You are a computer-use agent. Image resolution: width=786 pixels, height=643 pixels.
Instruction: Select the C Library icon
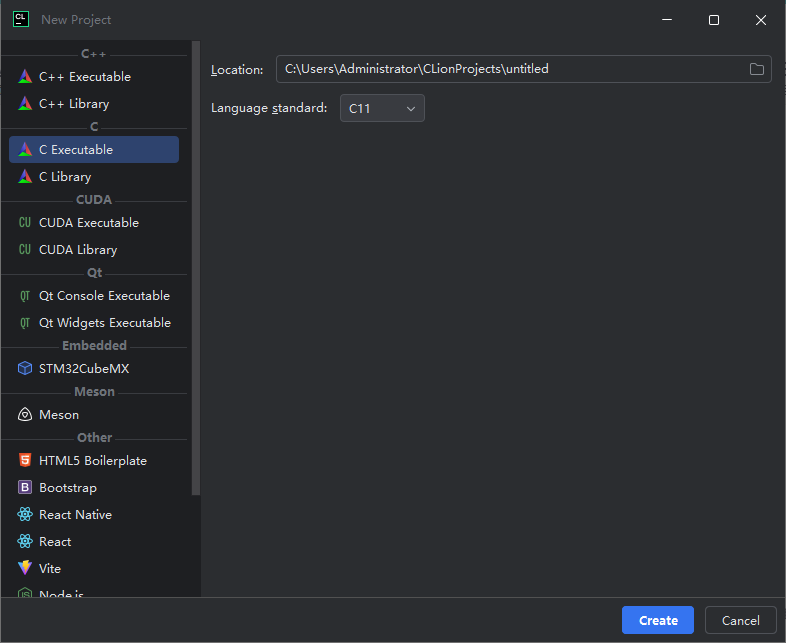click(x=25, y=176)
